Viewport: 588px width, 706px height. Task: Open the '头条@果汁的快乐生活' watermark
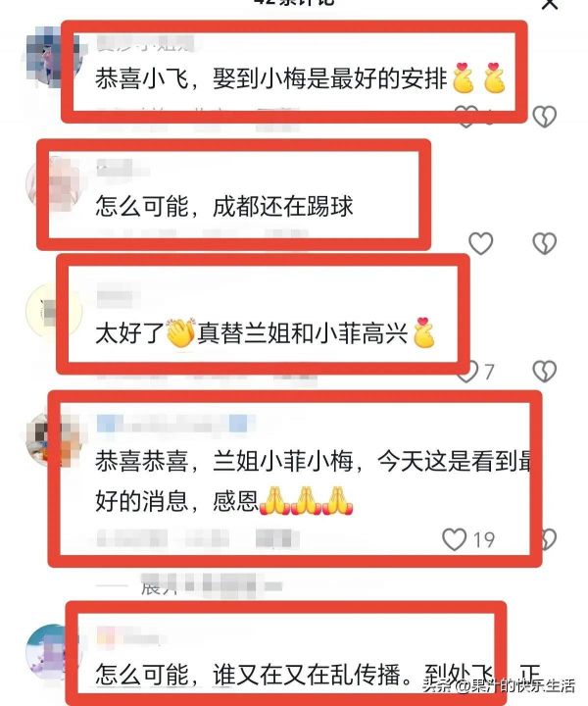[499, 685]
